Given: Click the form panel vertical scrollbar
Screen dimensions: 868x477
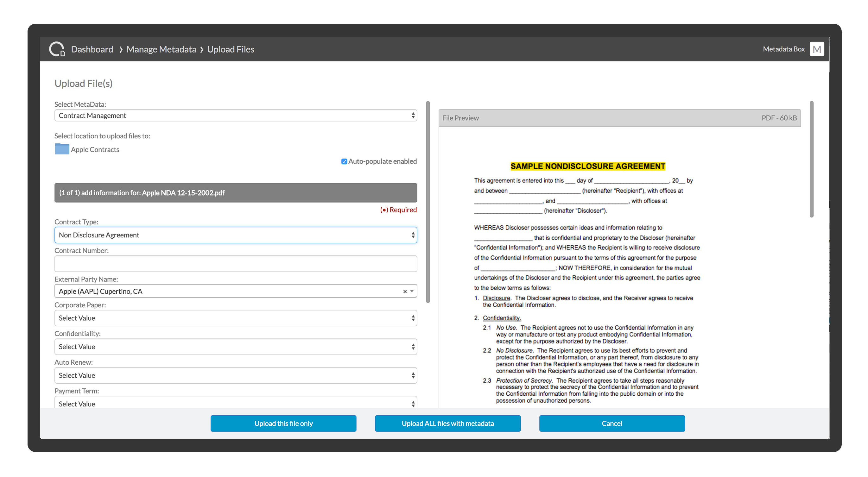Looking at the screenshot, I should coord(428,202).
